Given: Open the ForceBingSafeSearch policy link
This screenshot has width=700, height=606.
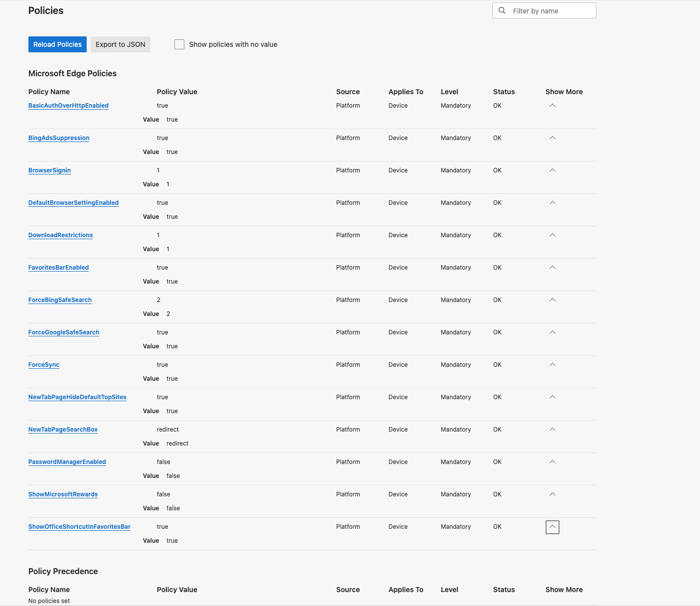Looking at the screenshot, I should (60, 300).
